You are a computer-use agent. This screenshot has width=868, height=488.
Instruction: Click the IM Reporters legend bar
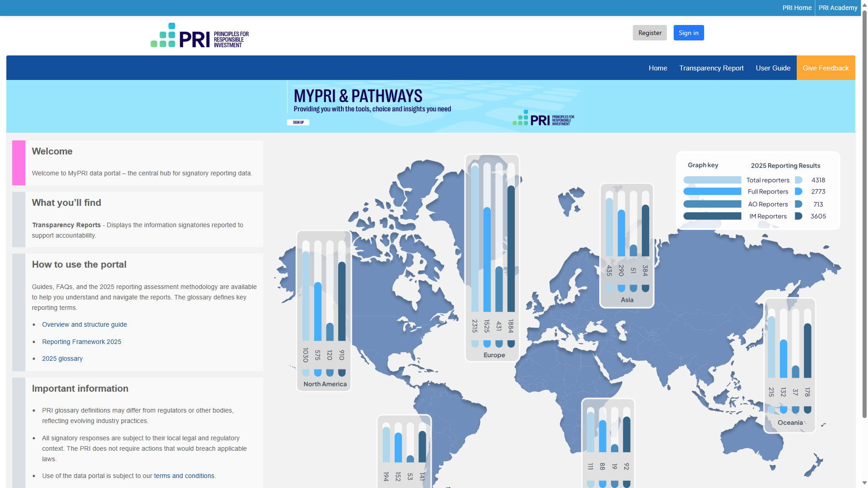(x=712, y=216)
